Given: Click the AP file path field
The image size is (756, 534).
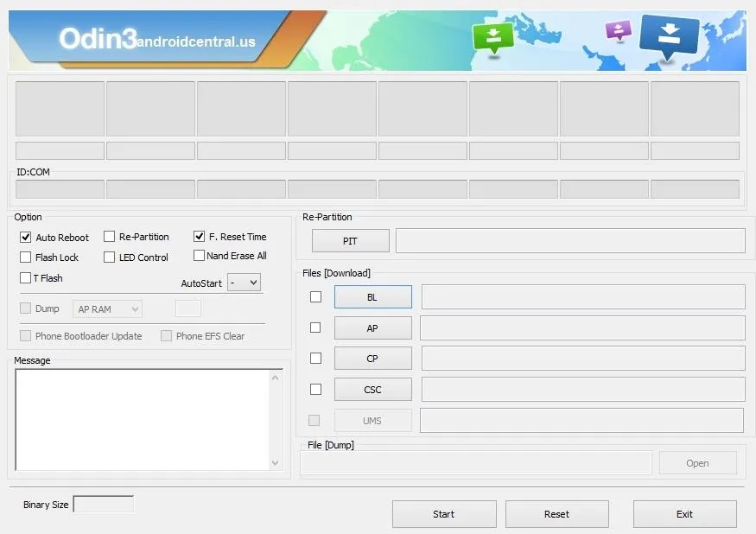Looking at the screenshot, I should [582, 328].
